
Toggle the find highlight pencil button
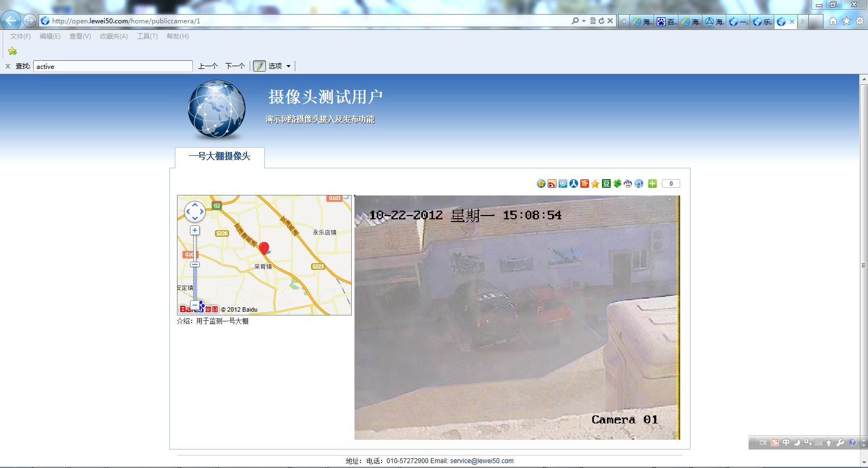pyautogui.click(x=259, y=66)
